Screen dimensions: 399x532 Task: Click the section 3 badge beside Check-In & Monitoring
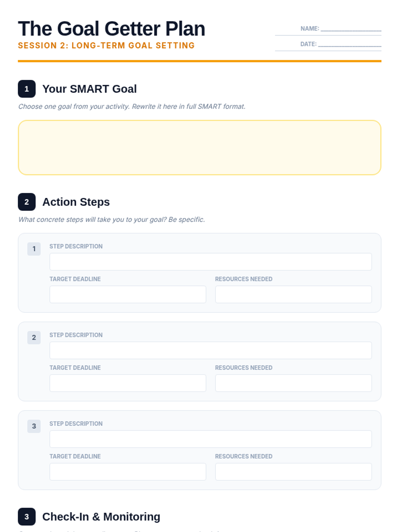[x=27, y=516]
